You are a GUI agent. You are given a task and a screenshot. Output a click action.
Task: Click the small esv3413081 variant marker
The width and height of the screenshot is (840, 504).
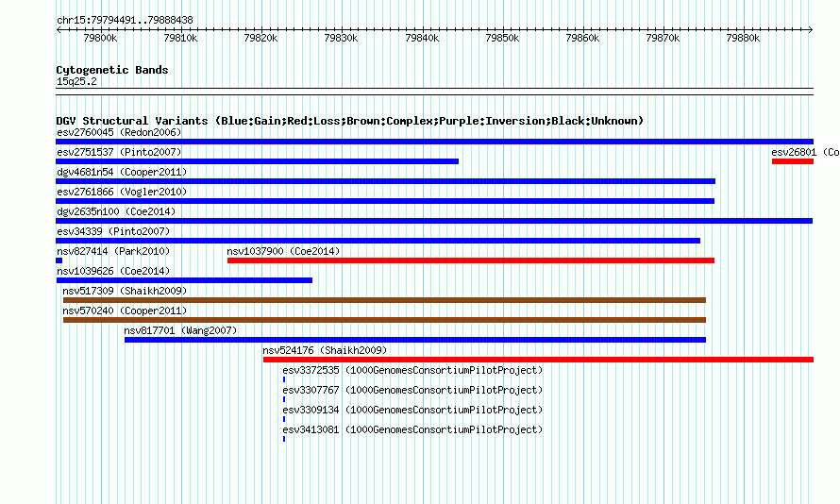[x=284, y=439]
